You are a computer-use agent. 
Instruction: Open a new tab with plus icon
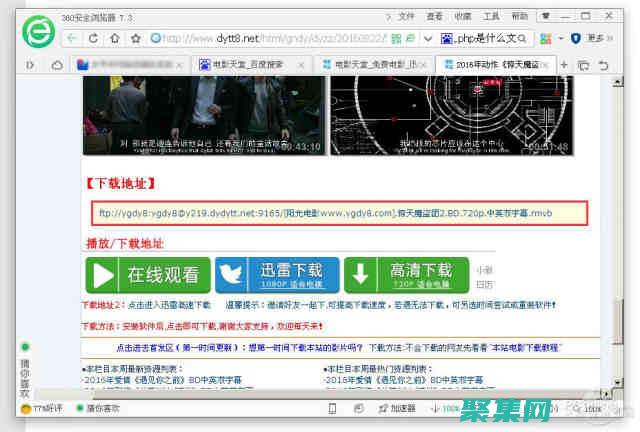coord(564,65)
